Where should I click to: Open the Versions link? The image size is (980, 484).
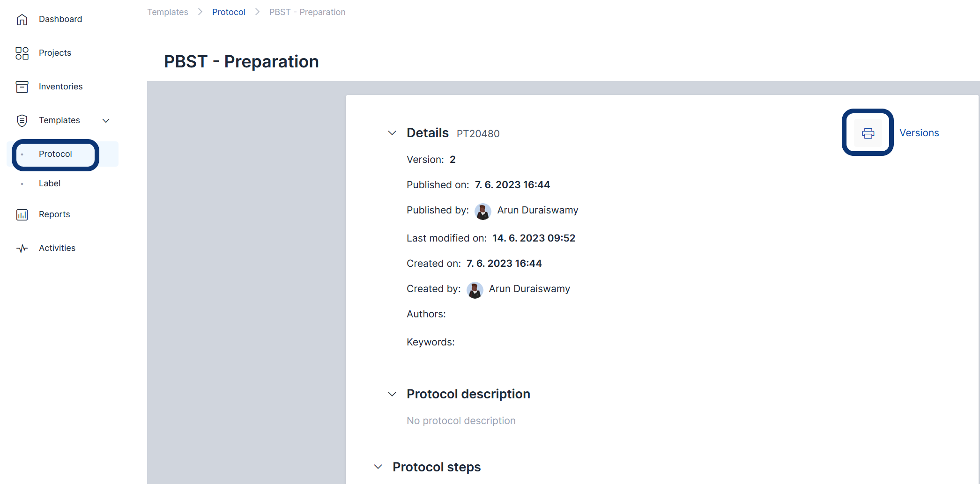click(919, 133)
